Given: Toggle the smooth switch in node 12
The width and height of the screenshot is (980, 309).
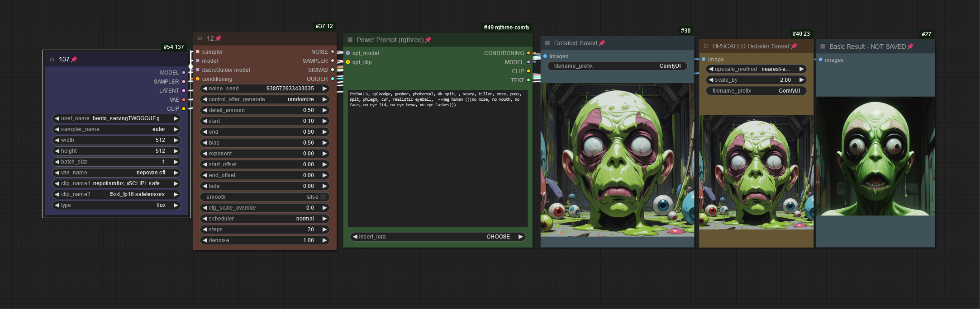Looking at the screenshot, I should [323, 197].
